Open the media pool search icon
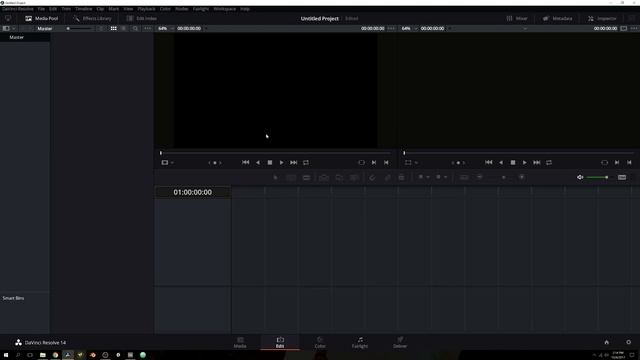The height and width of the screenshot is (360, 640). pos(136,29)
